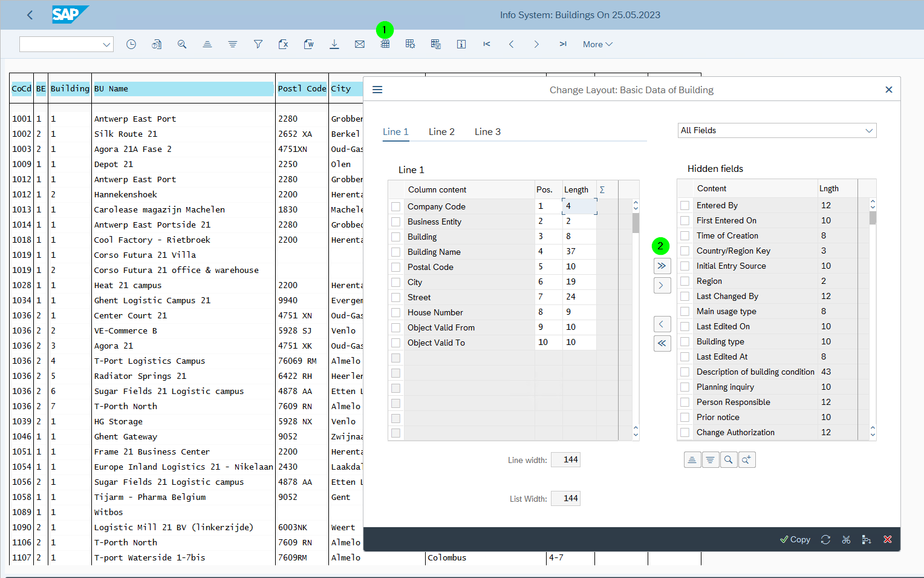The height and width of the screenshot is (578, 924).
Task: Click the save layout icon
Action: 436,44
